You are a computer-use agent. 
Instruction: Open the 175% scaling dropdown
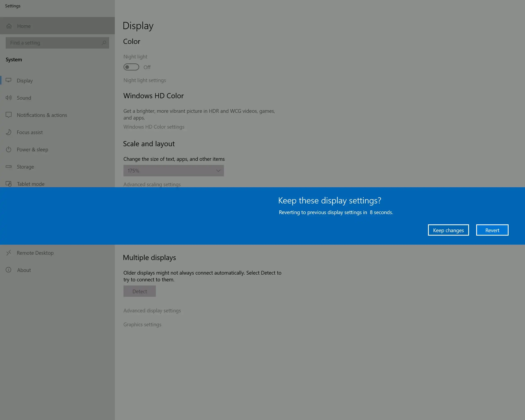[x=173, y=171]
